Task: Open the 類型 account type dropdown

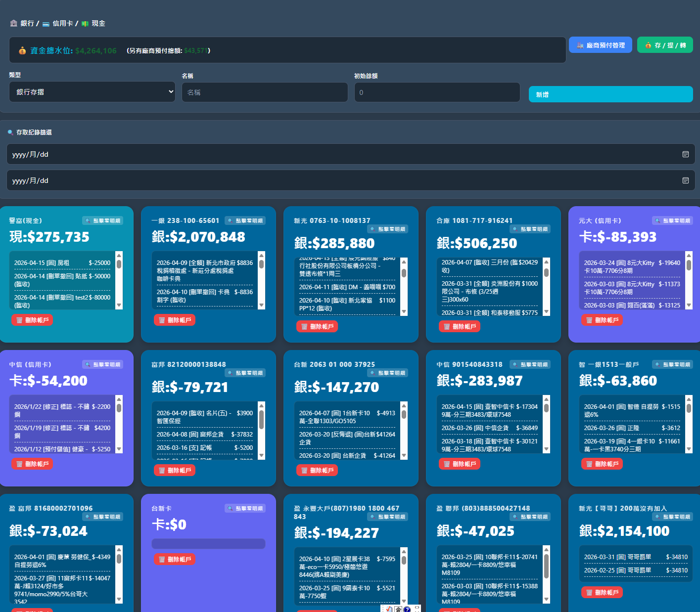Action: tap(92, 92)
